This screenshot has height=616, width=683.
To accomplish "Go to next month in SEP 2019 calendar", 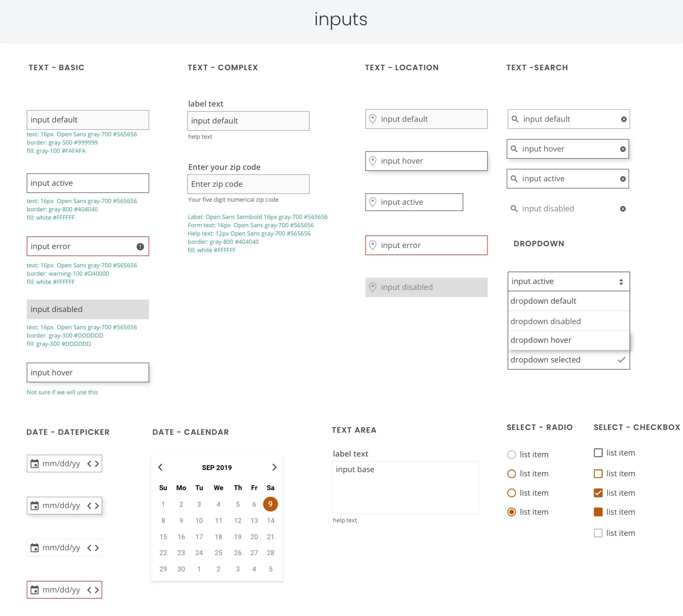I will coord(274,467).
